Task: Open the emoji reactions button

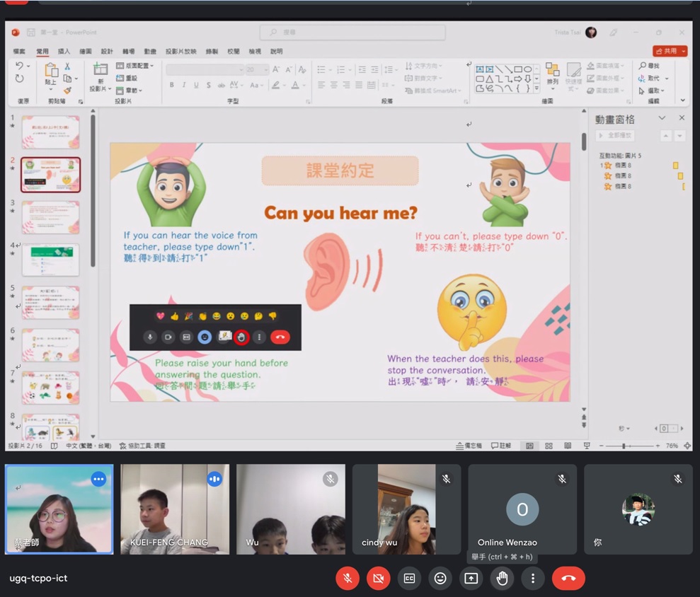Action: (440, 578)
